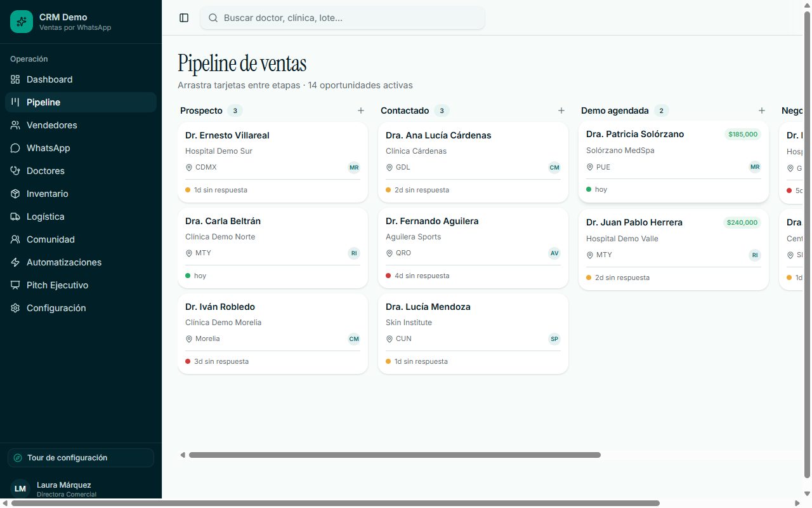Add a card to Contactado column
The width and height of the screenshot is (812, 508).
(x=561, y=110)
